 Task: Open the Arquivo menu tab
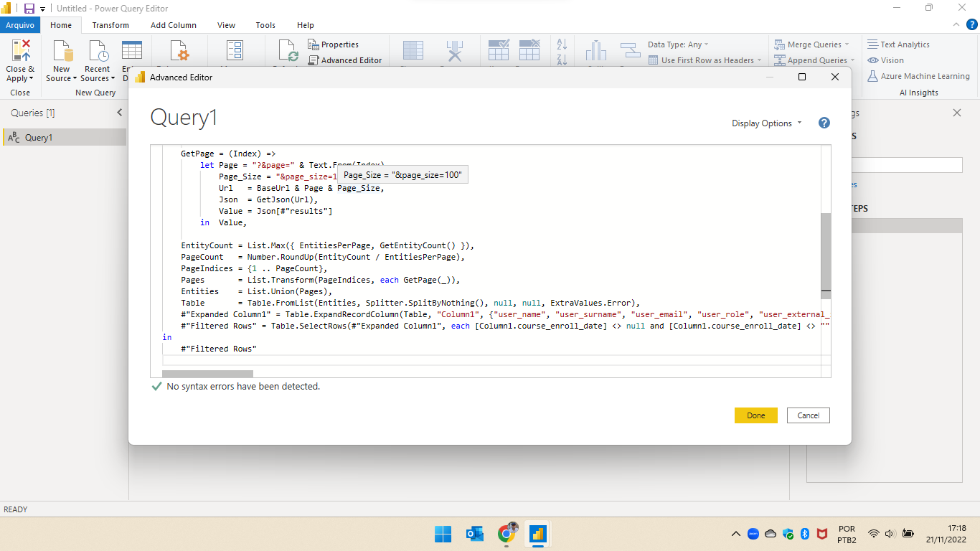(x=20, y=25)
